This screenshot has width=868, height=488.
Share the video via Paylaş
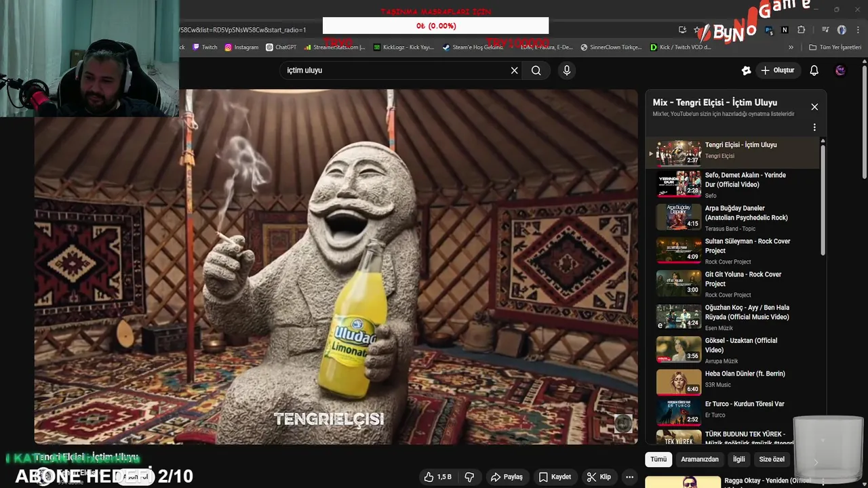507,477
